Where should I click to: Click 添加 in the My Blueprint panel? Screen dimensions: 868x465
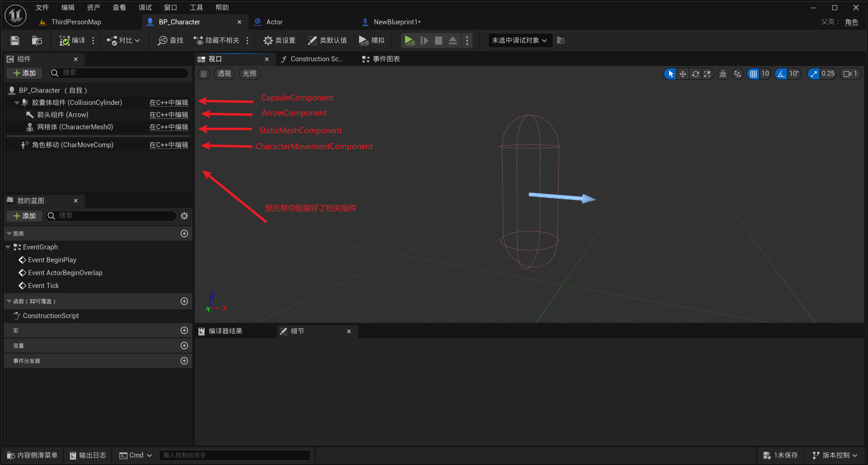tap(24, 216)
